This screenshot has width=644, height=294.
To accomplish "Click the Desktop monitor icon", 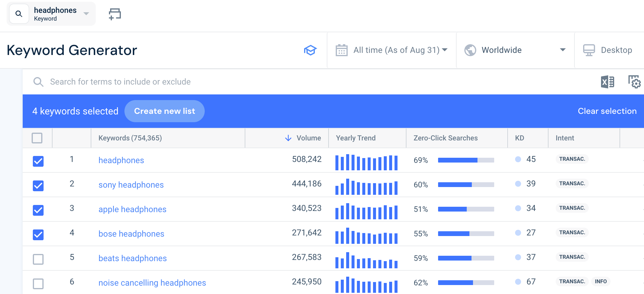I will point(589,50).
